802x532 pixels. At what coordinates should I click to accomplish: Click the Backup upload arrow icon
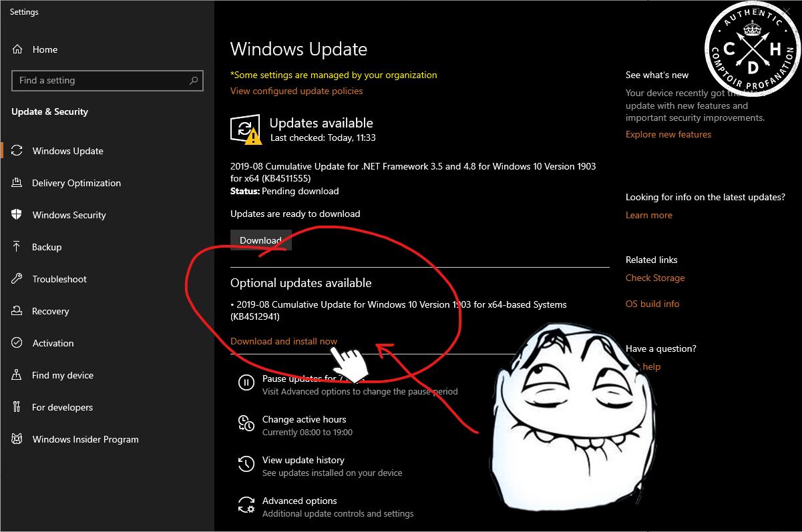tap(17, 247)
